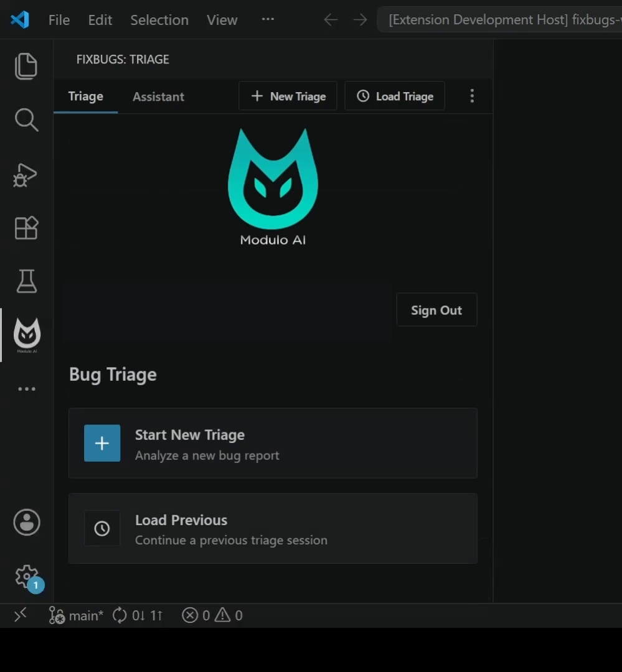Click the VS Code logo icon
This screenshot has width=622, height=672.
20,20
